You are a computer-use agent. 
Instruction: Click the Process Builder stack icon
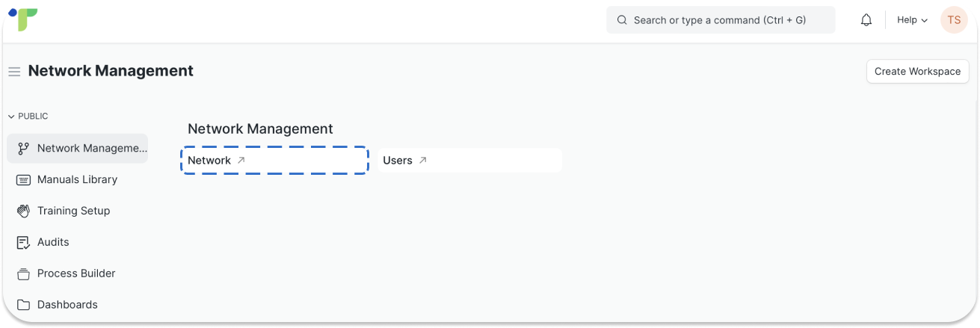[23, 273]
